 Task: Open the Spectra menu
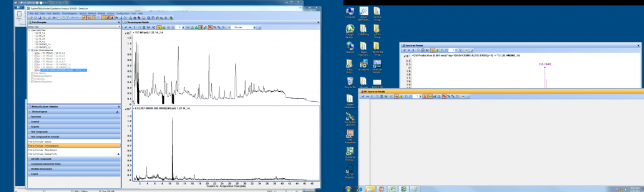point(83,13)
